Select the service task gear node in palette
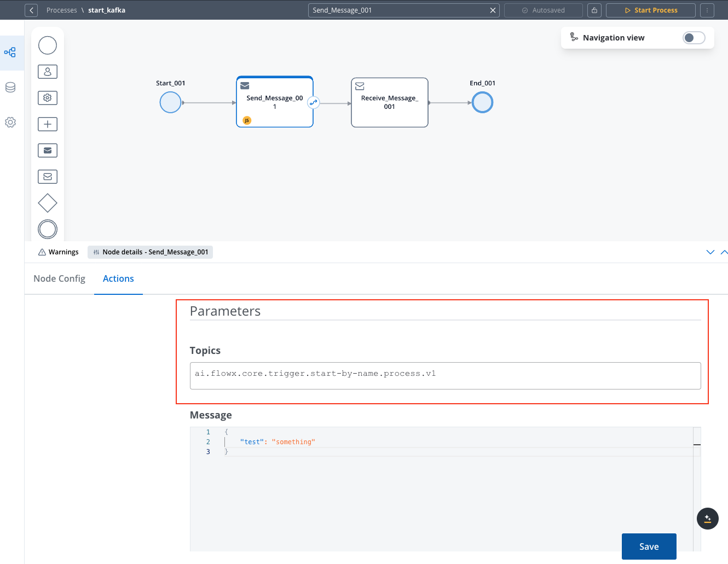Image resolution: width=728 pixels, height=564 pixels. point(48,98)
